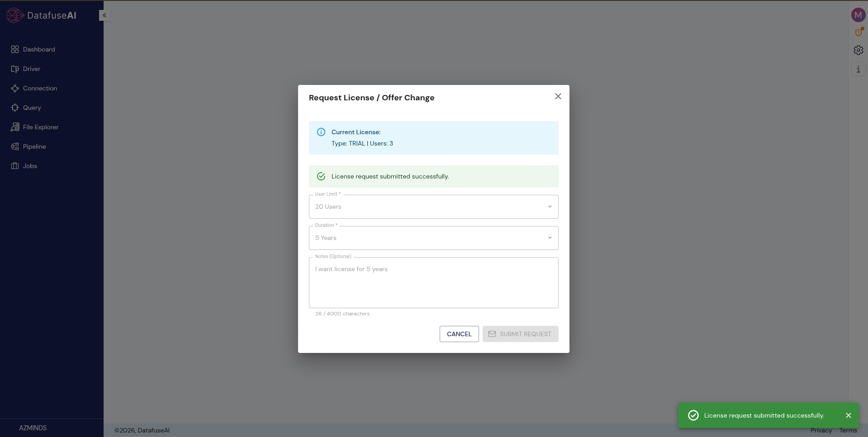Select Driver in the sidebar
This screenshot has width=868, height=437.
pyautogui.click(x=32, y=69)
